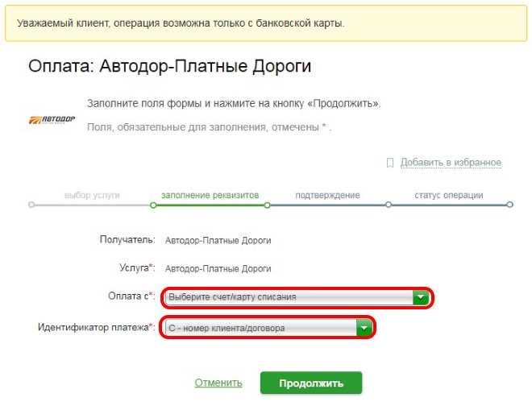
Task: Click bookmark icon beside Добавить в избранное
Action: [x=390, y=163]
